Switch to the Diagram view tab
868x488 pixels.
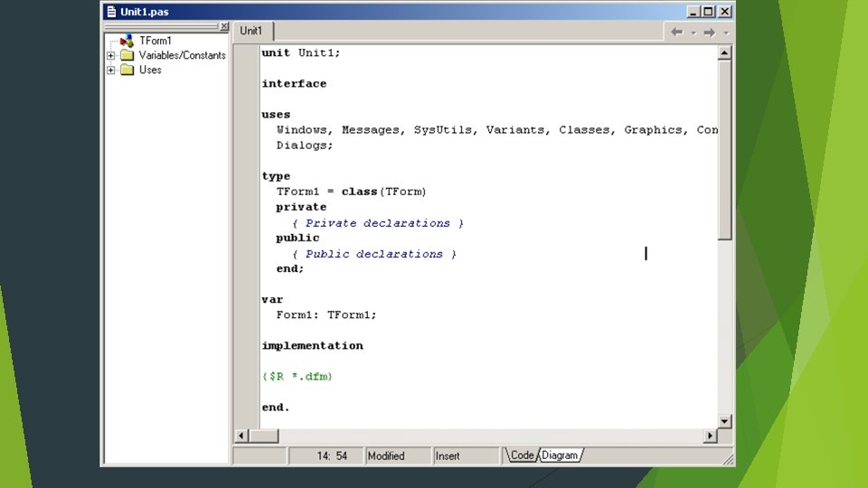pyautogui.click(x=560, y=455)
